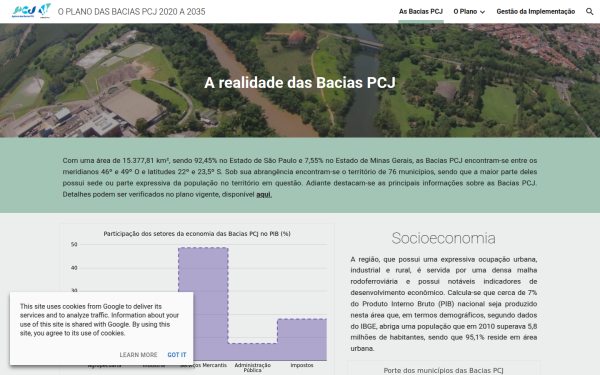
Task: Click the 40 value on chart axis
Action: [x=74, y=268]
